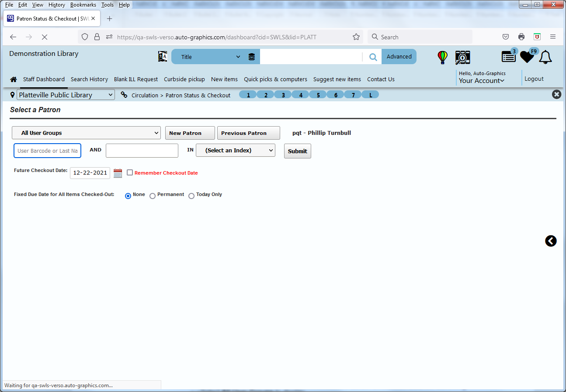Open Search History page
Image resolution: width=566 pixels, height=392 pixels.
pos(89,79)
